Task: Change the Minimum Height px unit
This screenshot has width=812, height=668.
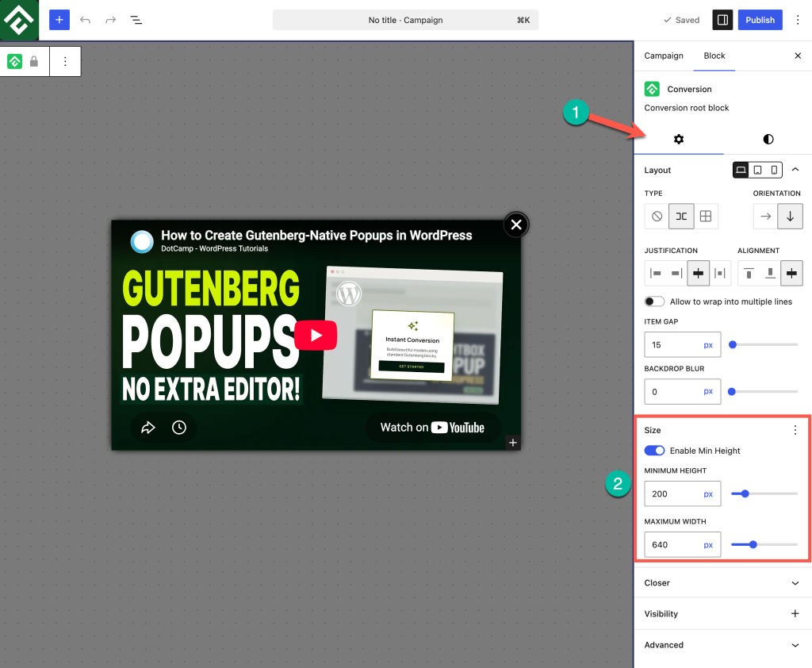Action: pyautogui.click(x=708, y=494)
